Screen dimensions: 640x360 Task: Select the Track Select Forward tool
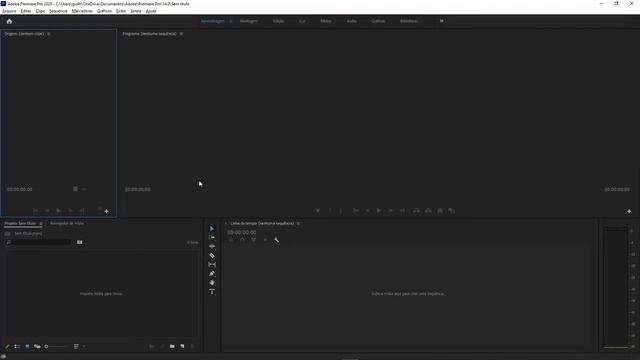point(212,238)
